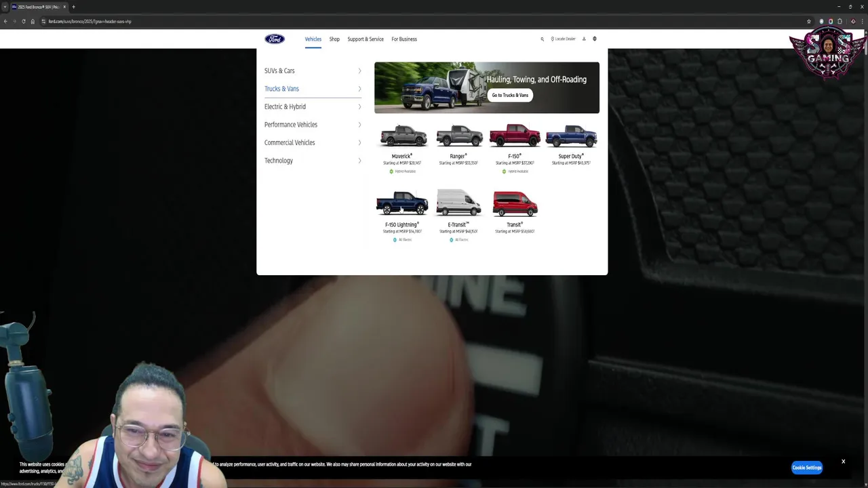The height and width of the screenshot is (488, 868).
Task: Click the site information icon in address bar
Action: [x=43, y=21]
